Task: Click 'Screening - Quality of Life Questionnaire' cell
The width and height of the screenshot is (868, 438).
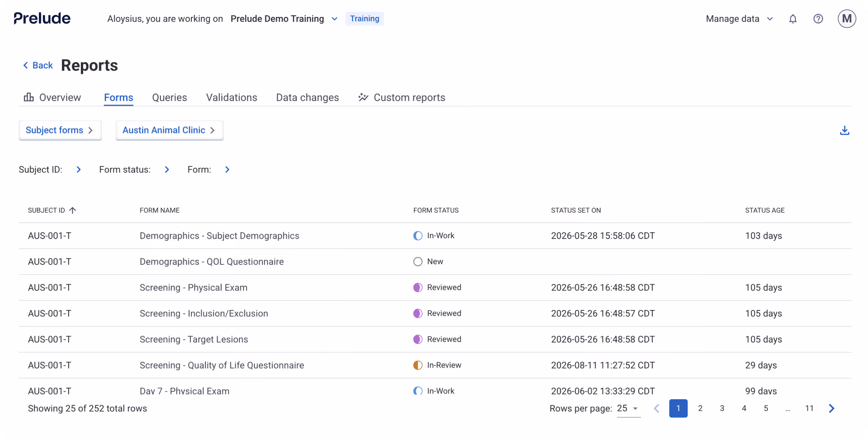Action: [x=222, y=365]
